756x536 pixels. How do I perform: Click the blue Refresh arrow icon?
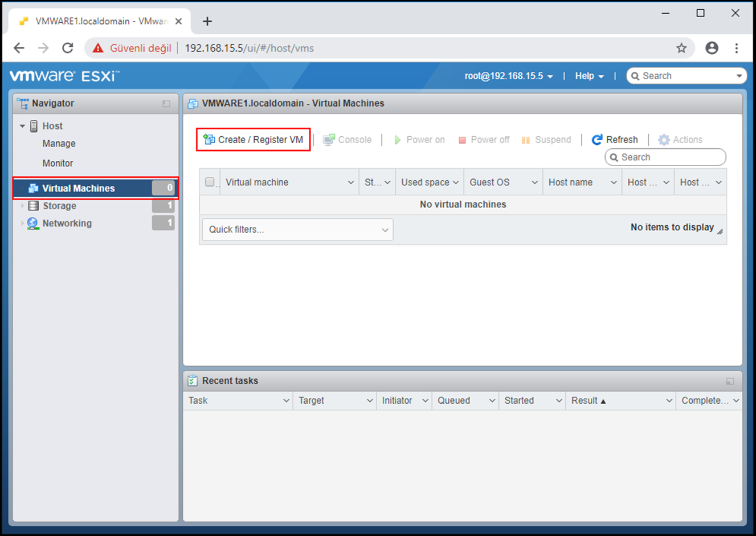pos(597,140)
